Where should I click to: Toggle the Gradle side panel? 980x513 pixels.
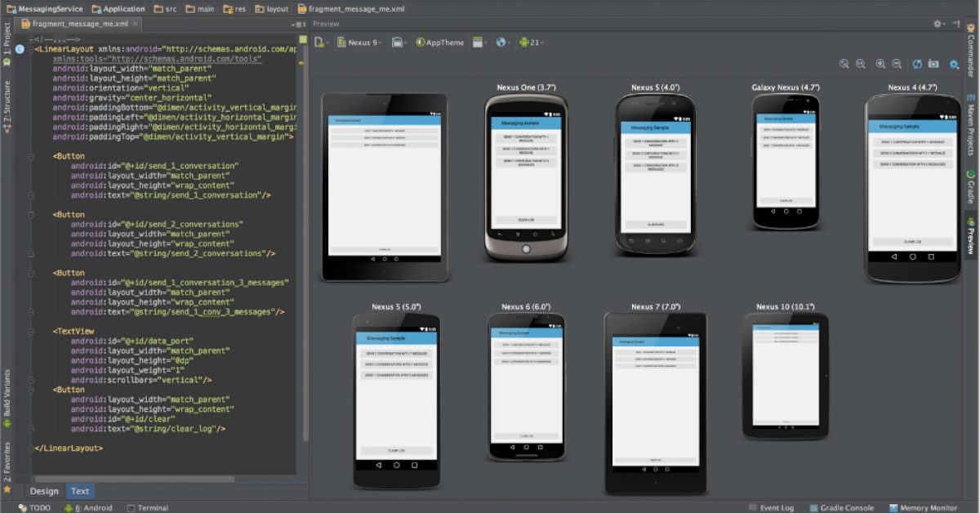(x=971, y=186)
